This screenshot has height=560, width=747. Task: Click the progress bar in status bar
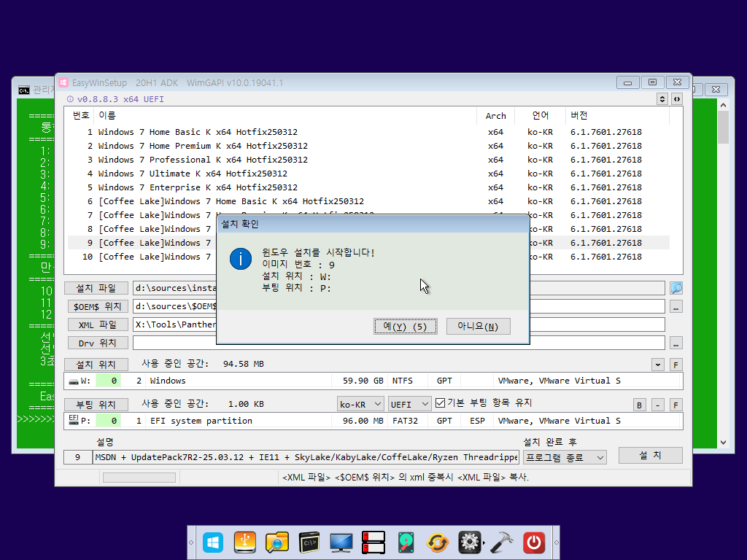click(x=139, y=478)
